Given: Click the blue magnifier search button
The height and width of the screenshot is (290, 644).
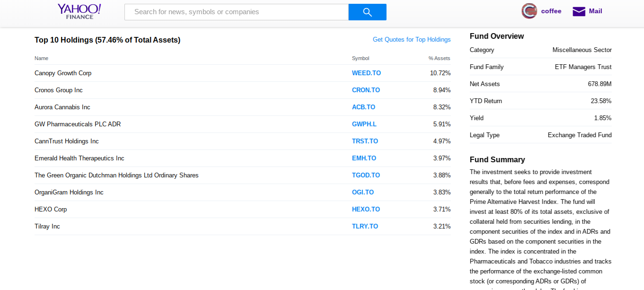Looking at the screenshot, I should [367, 12].
